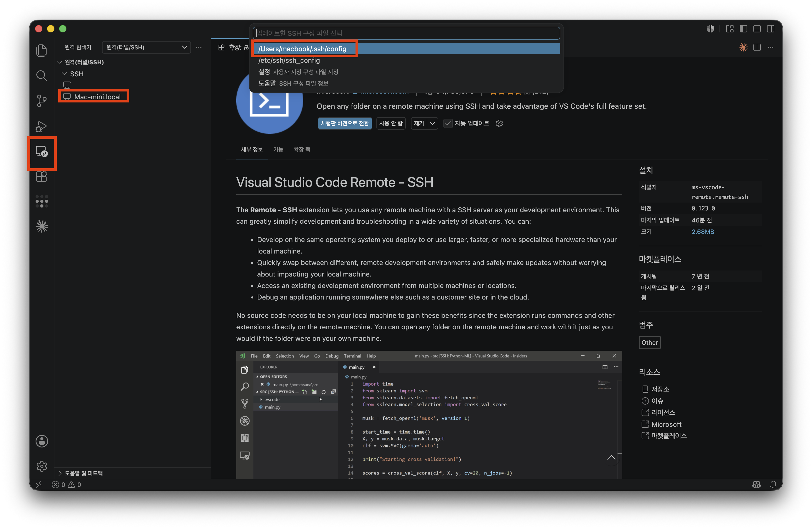Open the 원격(터널/SSH) dropdown selector
Viewport: 812px width, 529px height.
pyautogui.click(x=146, y=47)
